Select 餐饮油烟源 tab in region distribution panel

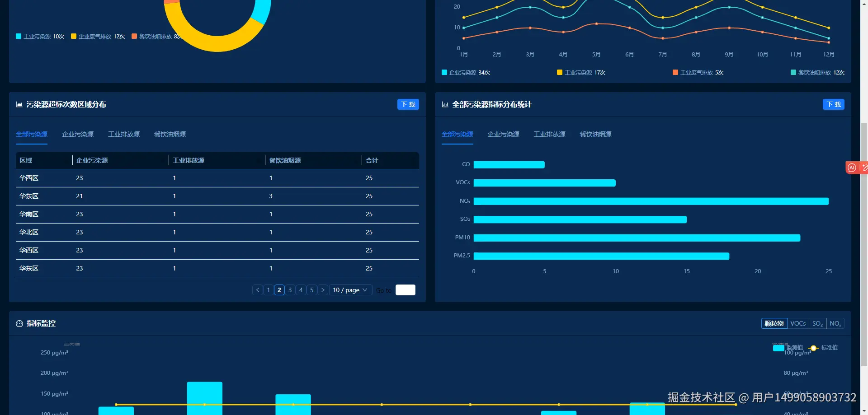tap(170, 134)
